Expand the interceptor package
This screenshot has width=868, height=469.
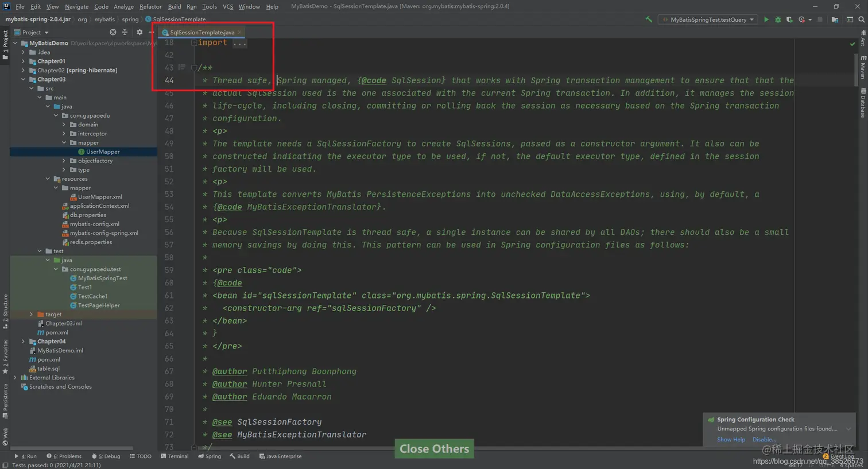pos(64,134)
